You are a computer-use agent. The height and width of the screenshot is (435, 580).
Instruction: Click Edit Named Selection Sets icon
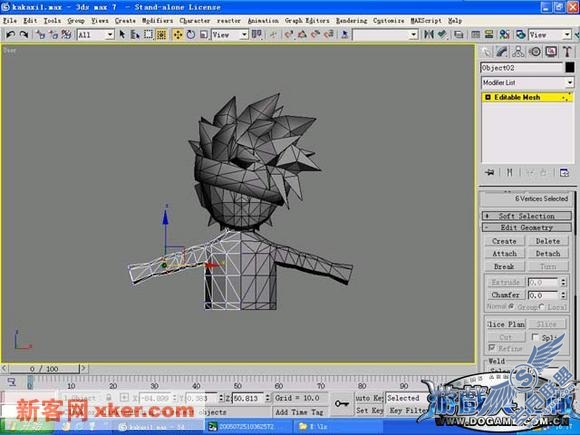(x=345, y=35)
